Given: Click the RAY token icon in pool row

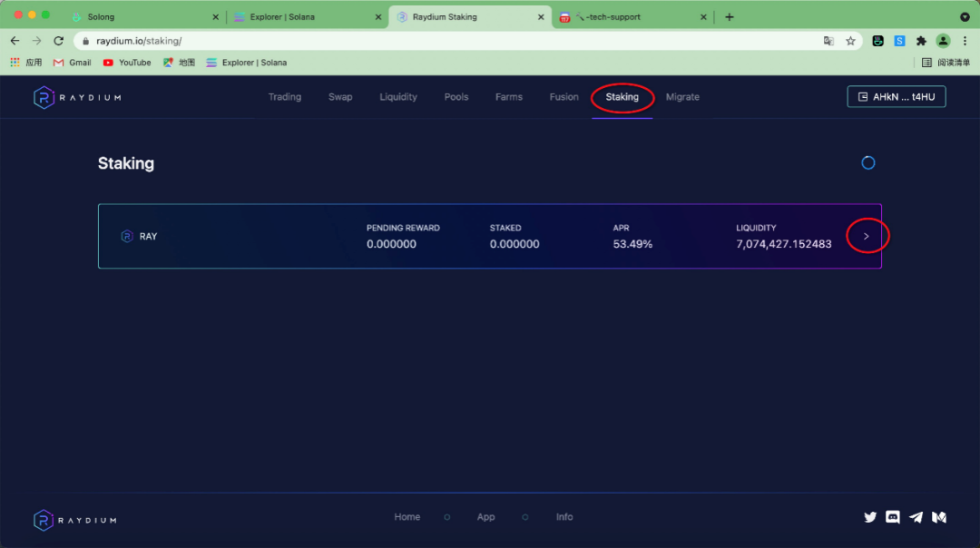Looking at the screenshot, I should pos(127,236).
